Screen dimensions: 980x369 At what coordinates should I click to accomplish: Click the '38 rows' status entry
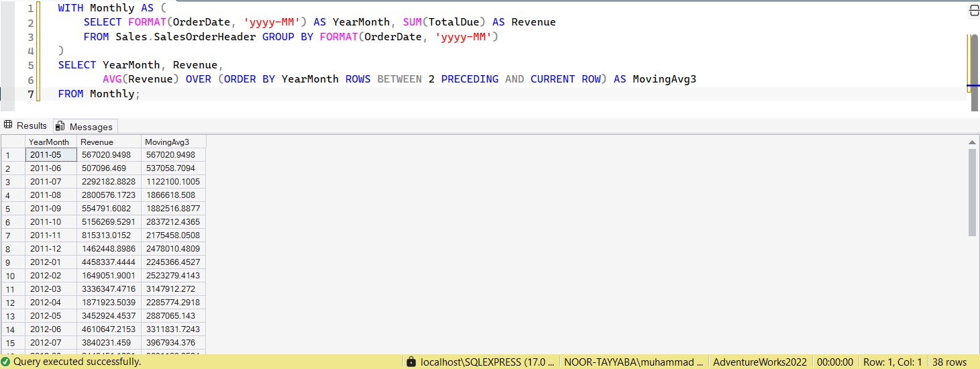[950, 362]
